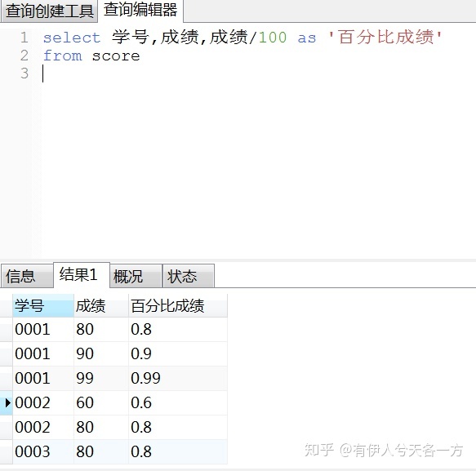Image resolution: width=476 pixels, height=471 pixels.
Task: Click line number 1 in the gutter
Action: click(24, 38)
